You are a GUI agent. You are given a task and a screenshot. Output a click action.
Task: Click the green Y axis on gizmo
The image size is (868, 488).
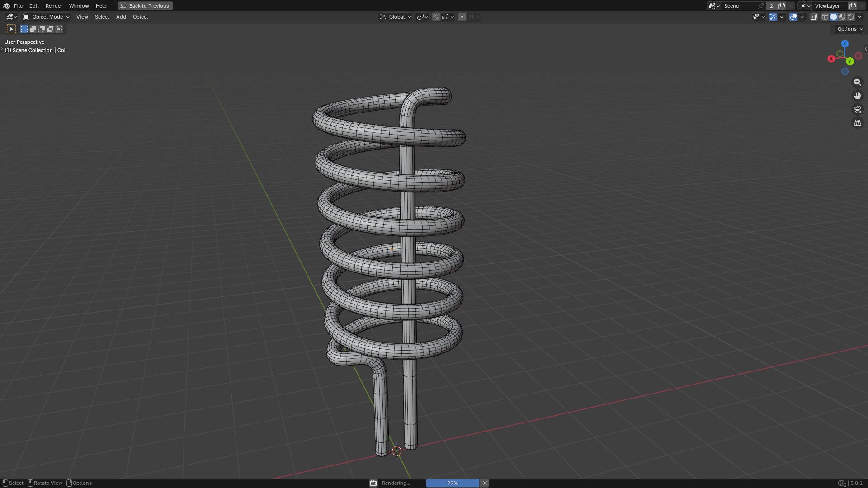tap(850, 61)
